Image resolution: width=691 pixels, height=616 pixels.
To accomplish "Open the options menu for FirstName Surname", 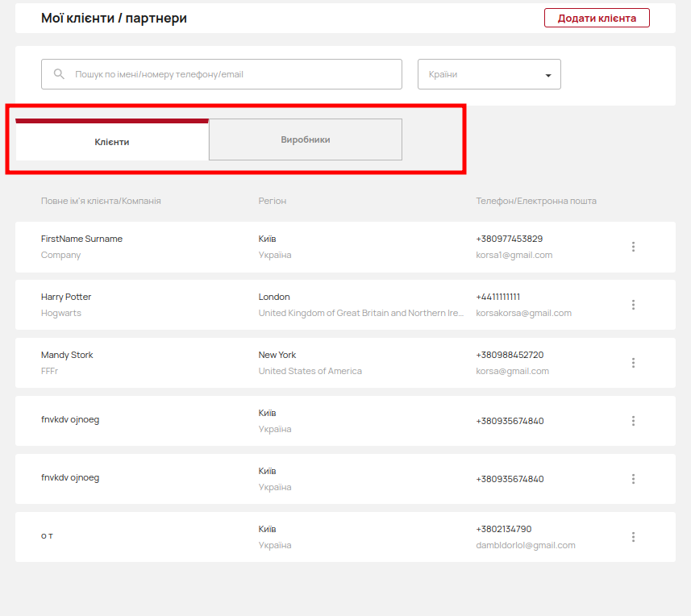I will coord(633,247).
